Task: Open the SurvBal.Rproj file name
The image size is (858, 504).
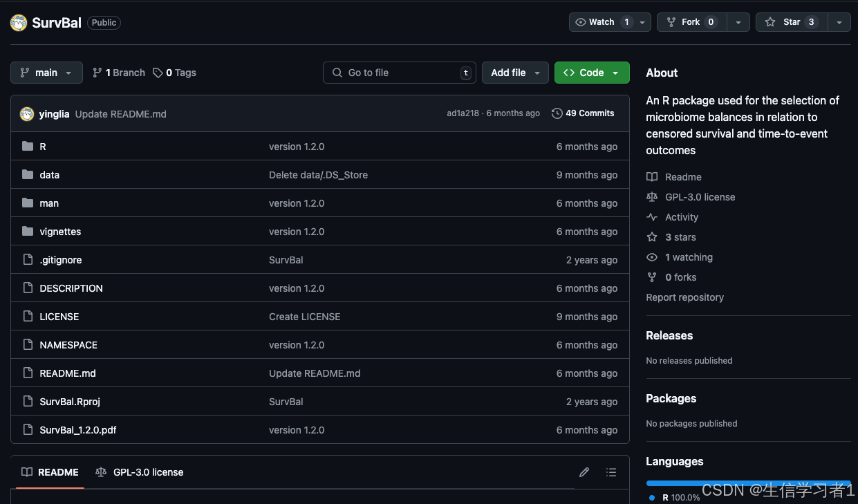Action: [70, 402]
